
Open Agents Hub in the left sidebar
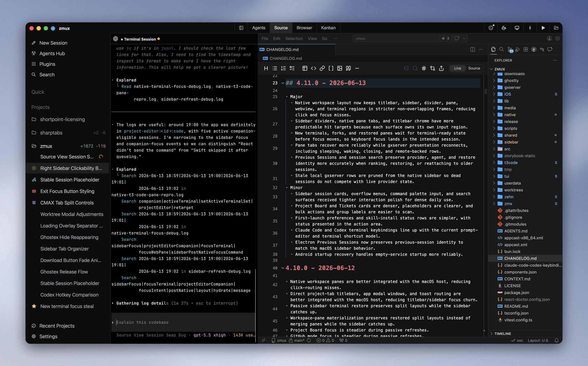point(52,53)
